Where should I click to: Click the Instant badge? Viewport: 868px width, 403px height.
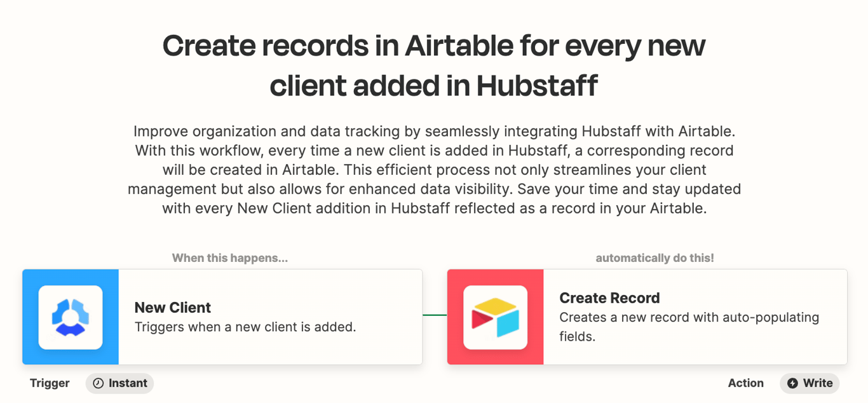click(x=119, y=383)
